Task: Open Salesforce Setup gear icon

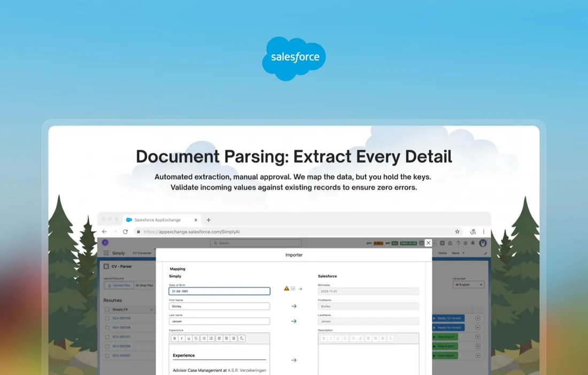Action: [466, 243]
